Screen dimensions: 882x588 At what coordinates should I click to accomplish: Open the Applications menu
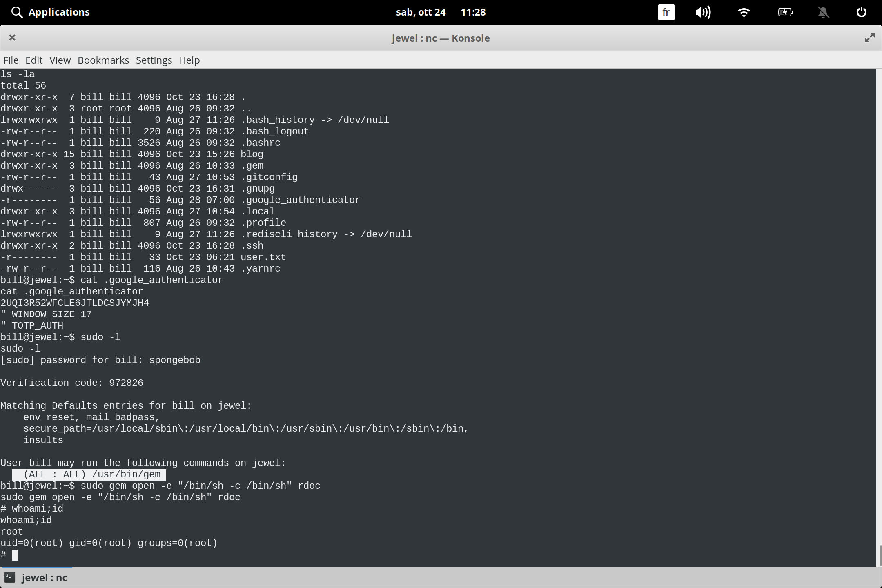59,12
